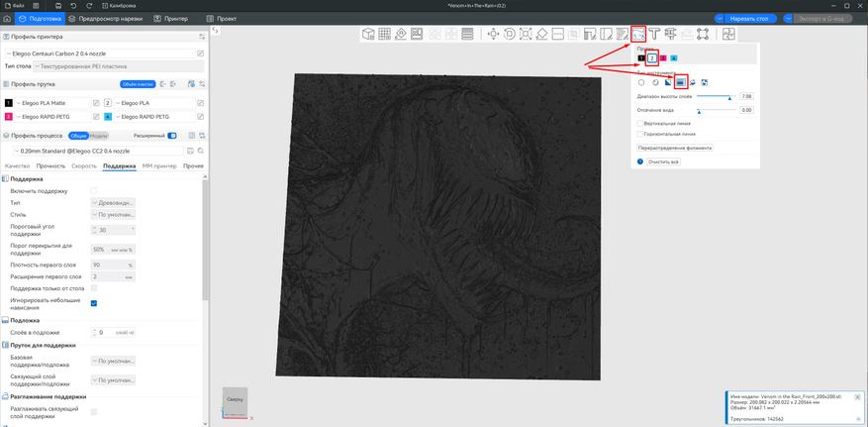Toggle Поддержка только от стола checkbox
The width and height of the screenshot is (868, 427).
(94, 288)
